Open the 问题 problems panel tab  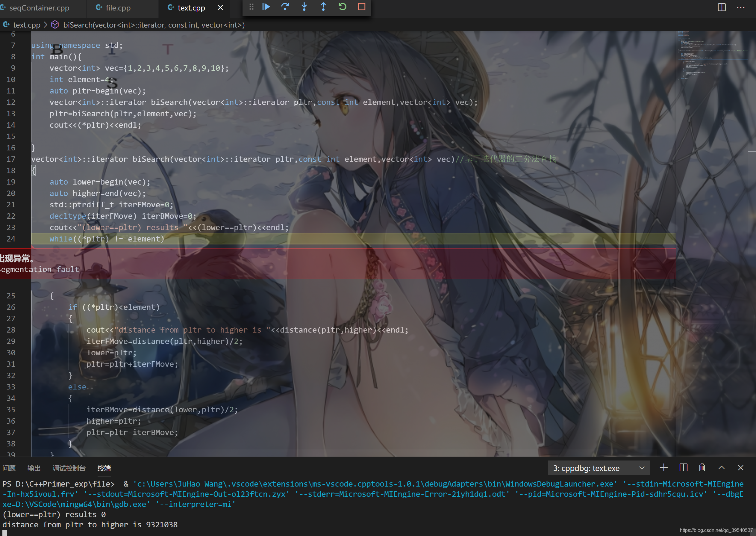pos(9,468)
